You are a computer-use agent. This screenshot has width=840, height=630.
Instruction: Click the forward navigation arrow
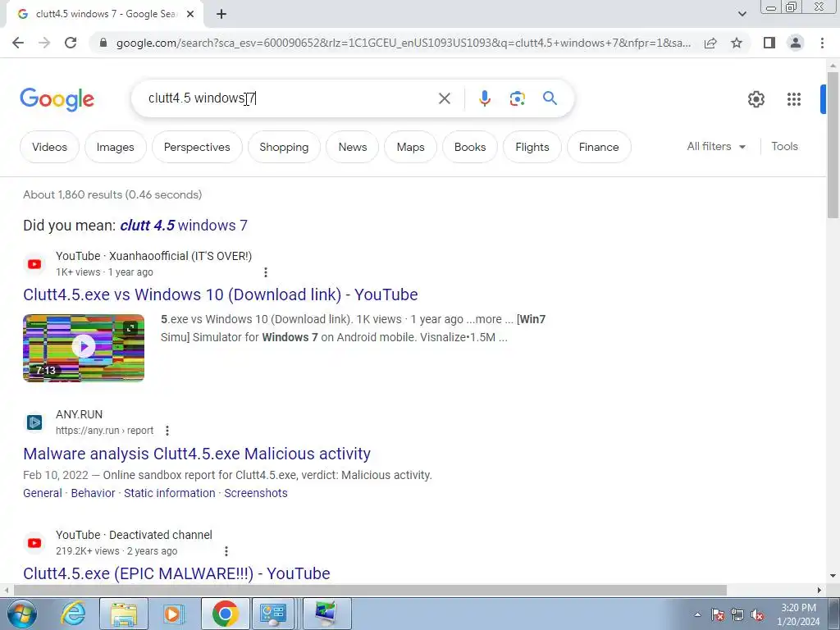click(x=44, y=43)
